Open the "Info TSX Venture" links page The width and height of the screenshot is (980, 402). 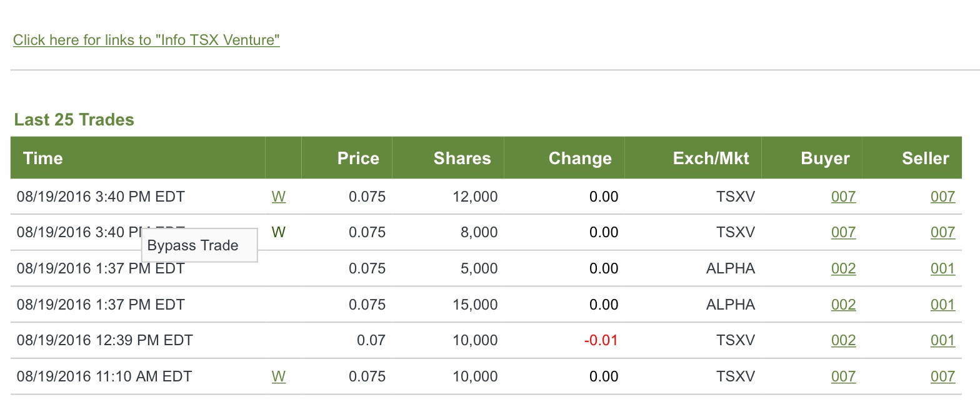pos(146,40)
